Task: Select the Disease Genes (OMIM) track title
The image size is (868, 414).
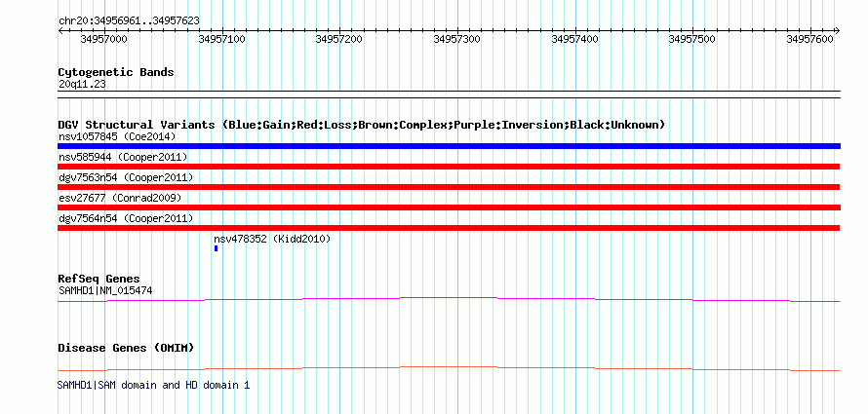Action: 126,348
